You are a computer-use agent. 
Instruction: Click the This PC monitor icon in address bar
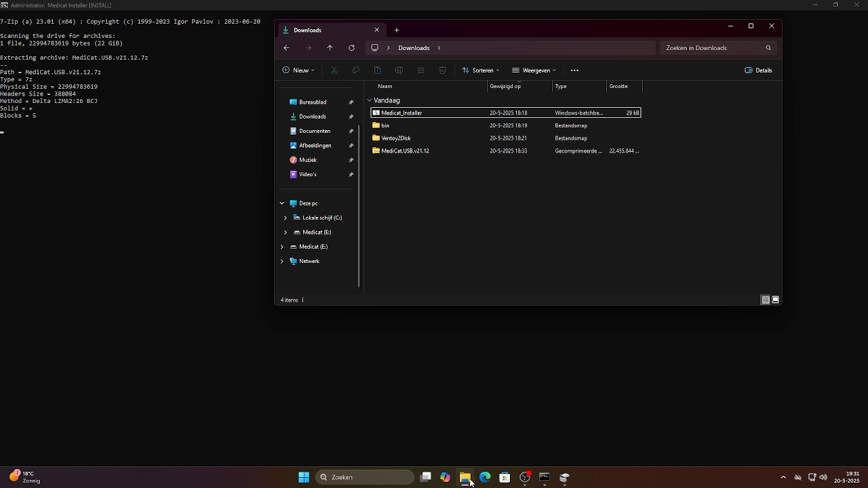pos(374,48)
